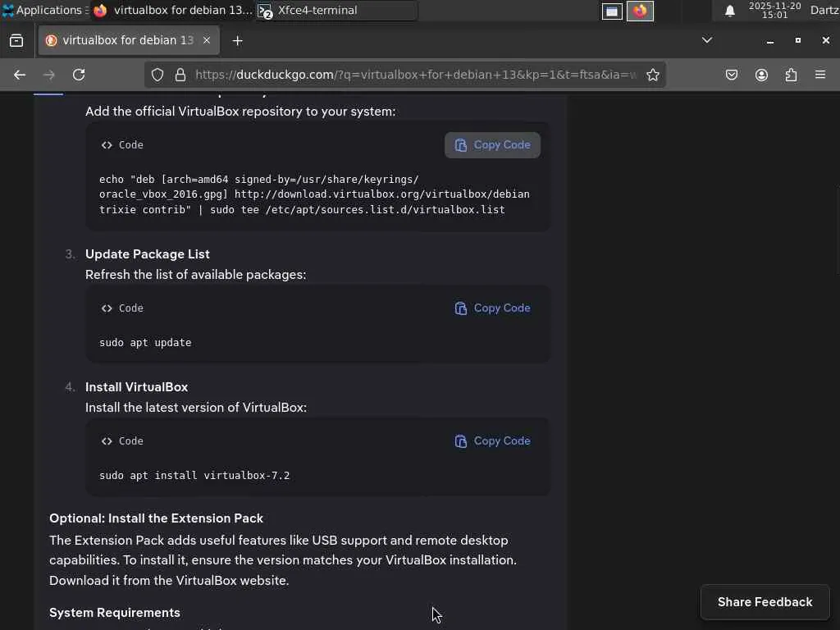Open the Extensions puzzle icon

click(792, 75)
